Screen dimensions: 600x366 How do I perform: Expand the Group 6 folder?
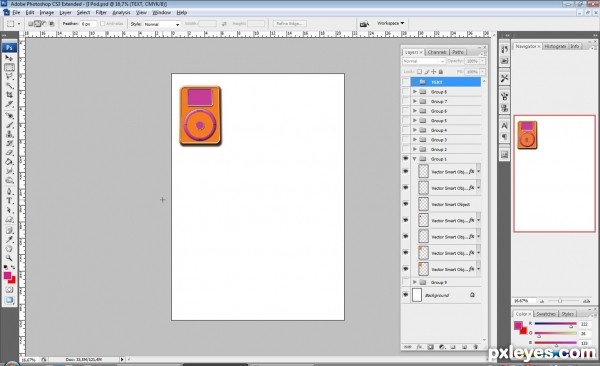coord(415,111)
